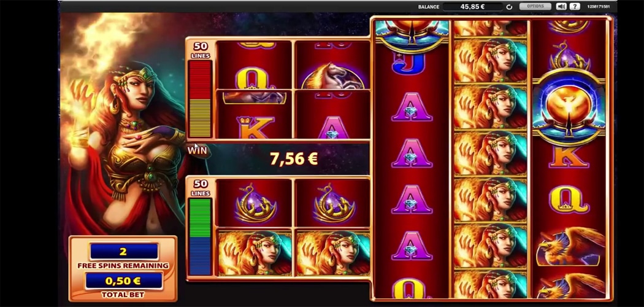Open the question mark help icon

coord(575,7)
